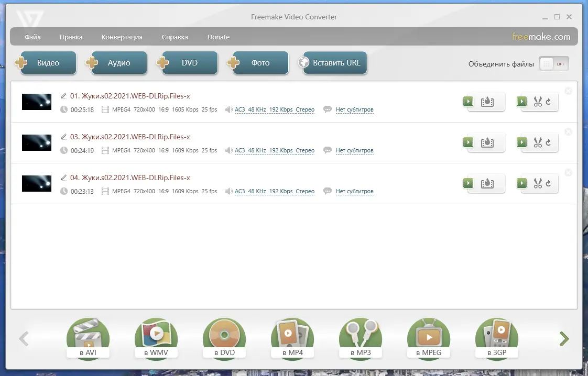The height and width of the screenshot is (376, 588).
Task: Choose the в MP3 output icon
Action: pos(361,338)
